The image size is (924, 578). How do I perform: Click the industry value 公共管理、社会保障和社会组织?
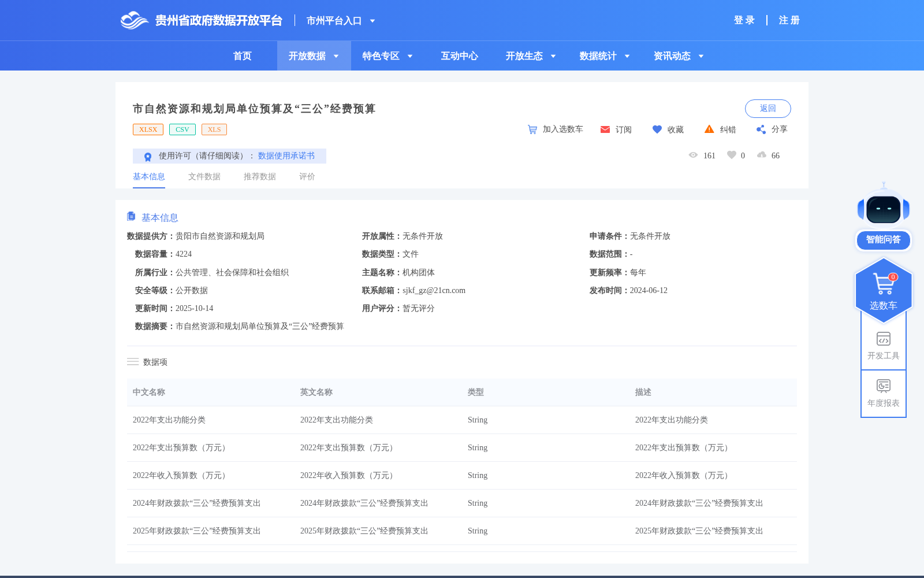click(x=232, y=273)
